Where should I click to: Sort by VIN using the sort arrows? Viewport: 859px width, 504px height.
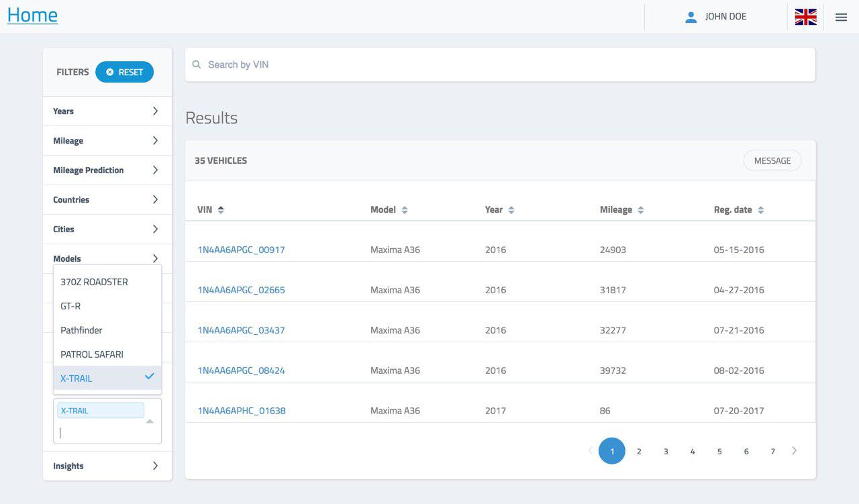tap(221, 210)
